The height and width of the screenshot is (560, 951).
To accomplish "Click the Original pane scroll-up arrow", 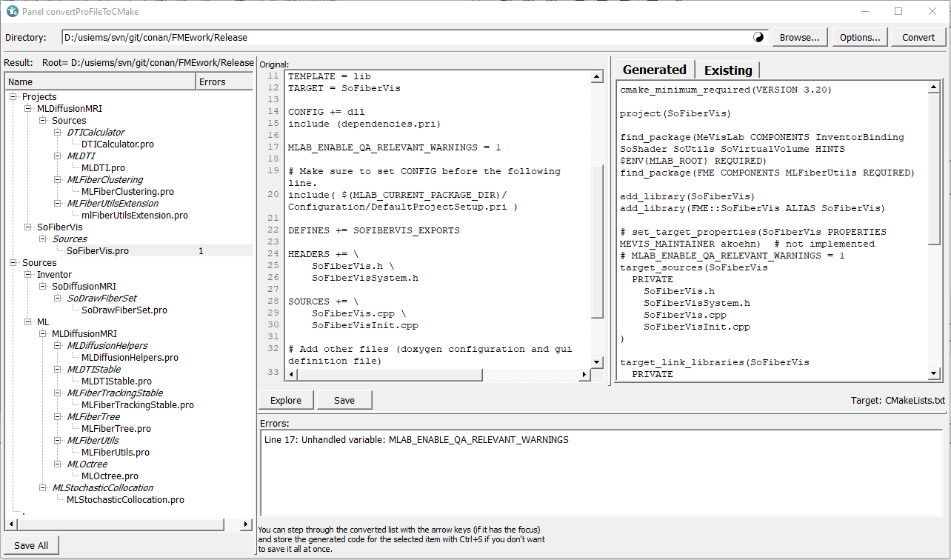I will (597, 76).
